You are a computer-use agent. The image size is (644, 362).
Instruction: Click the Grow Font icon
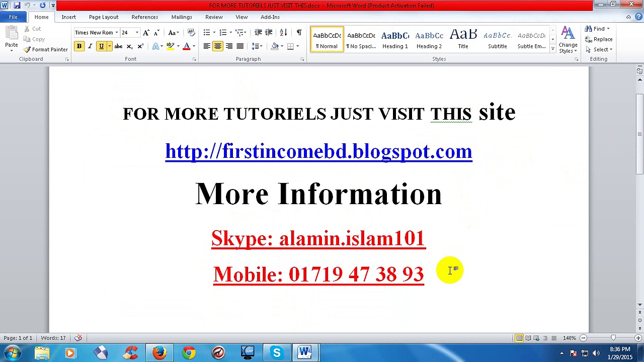146,33
